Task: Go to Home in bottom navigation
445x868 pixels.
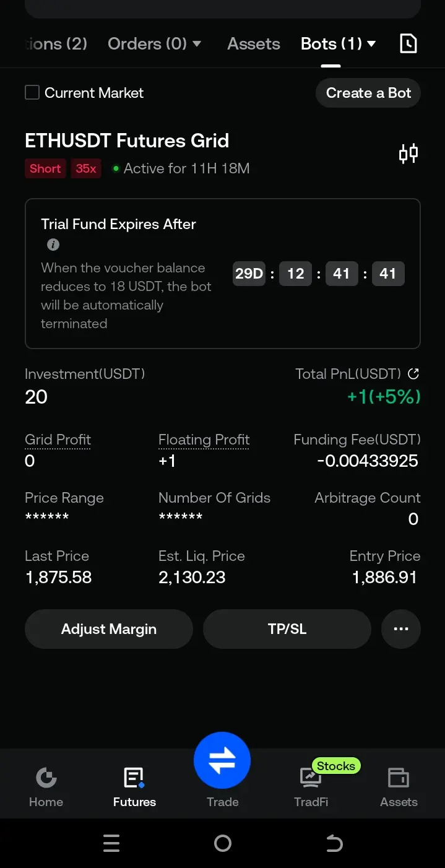Action: point(46,787)
